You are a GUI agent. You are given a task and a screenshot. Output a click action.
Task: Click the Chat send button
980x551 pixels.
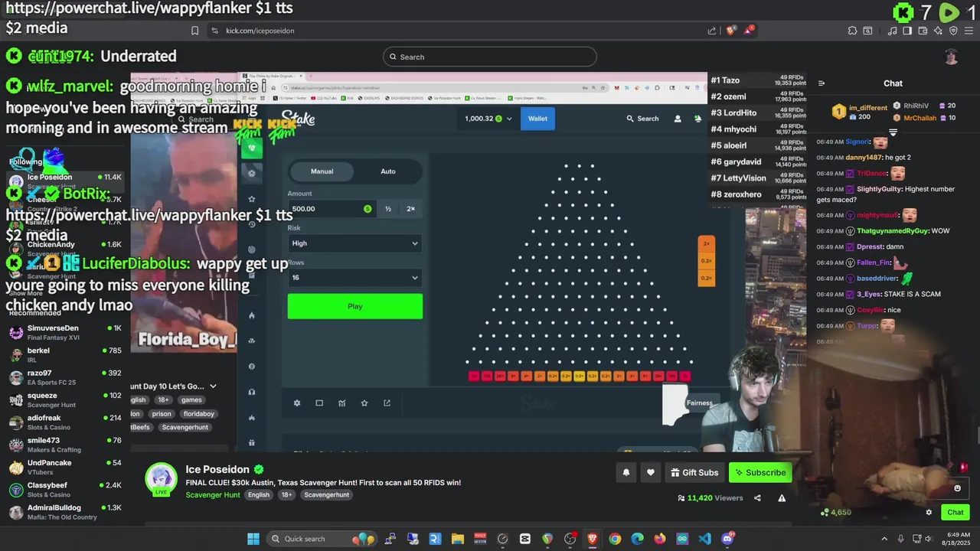(x=955, y=513)
